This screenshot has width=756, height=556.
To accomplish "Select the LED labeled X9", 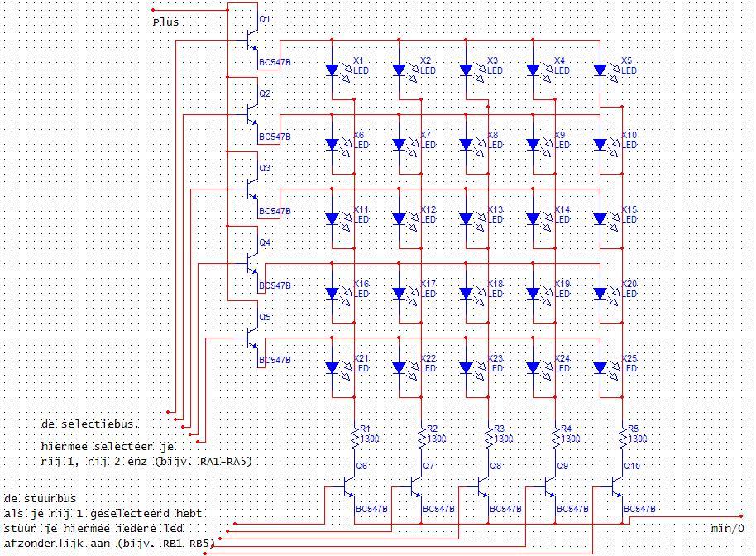I will (x=534, y=145).
